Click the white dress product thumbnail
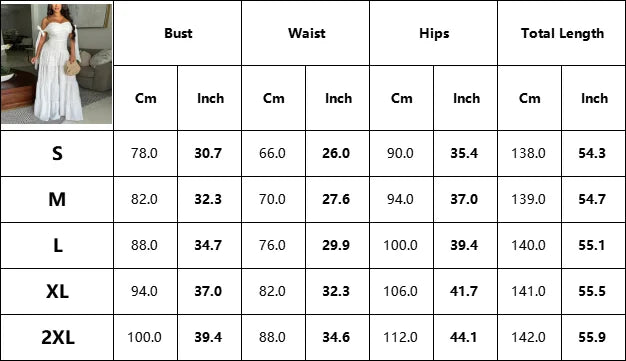626x361 pixels. 56,64
